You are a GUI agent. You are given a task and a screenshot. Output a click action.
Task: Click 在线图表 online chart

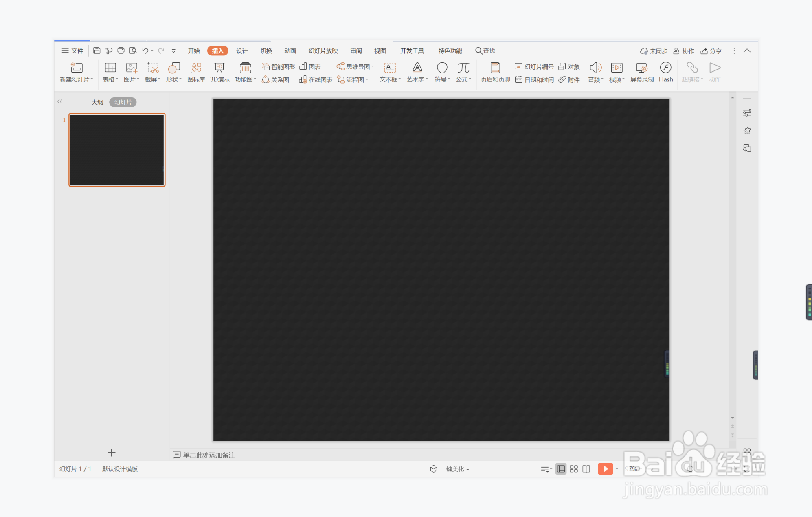(x=316, y=79)
